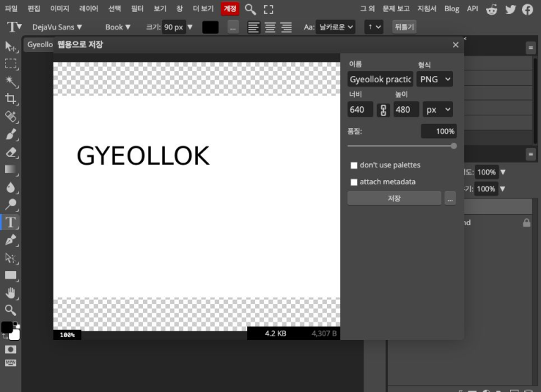Select the Zoom tool in sidebar
Viewport: 541px width, 392px height.
[11, 310]
